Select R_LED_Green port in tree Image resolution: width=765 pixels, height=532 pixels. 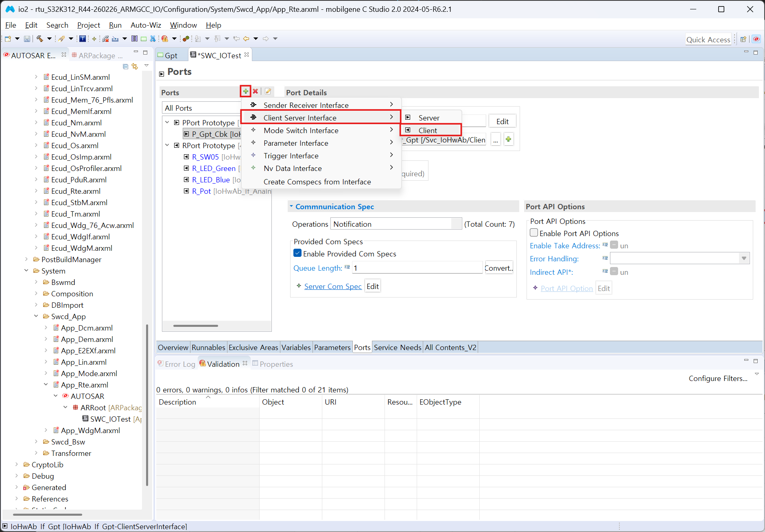214,168
